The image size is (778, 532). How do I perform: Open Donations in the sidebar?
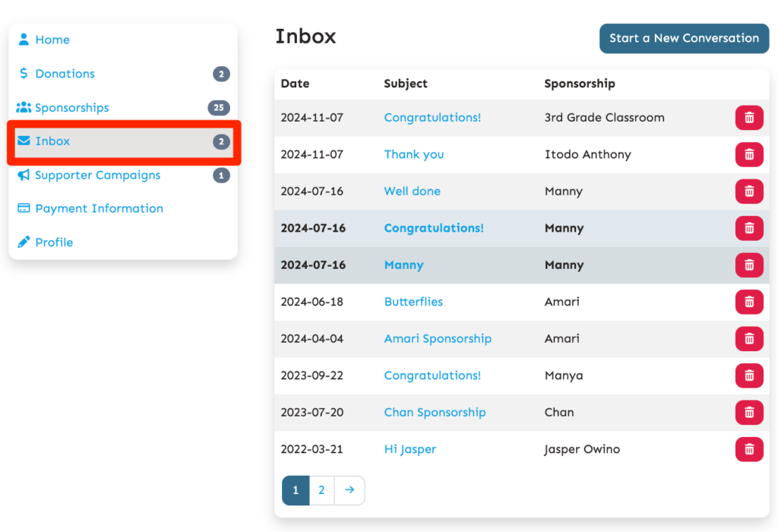point(65,74)
